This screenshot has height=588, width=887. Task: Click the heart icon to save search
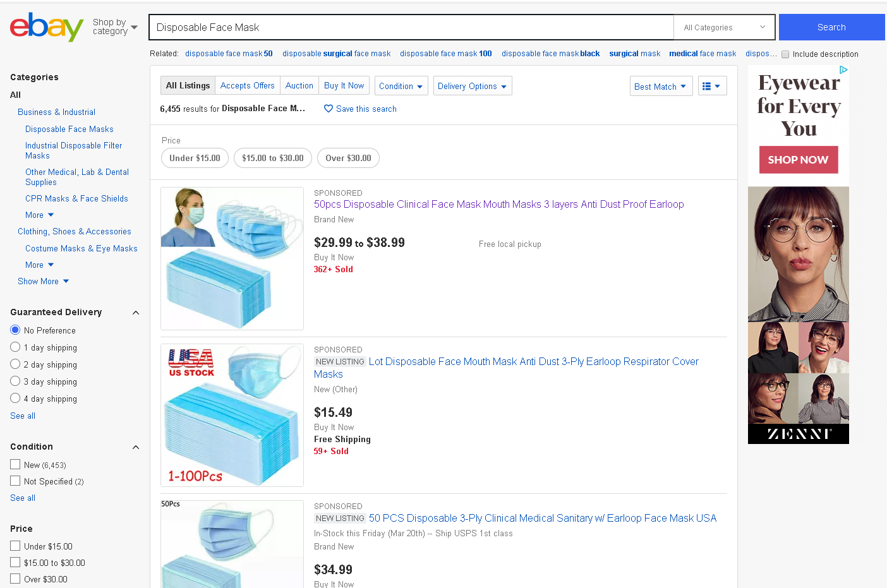[329, 109]
